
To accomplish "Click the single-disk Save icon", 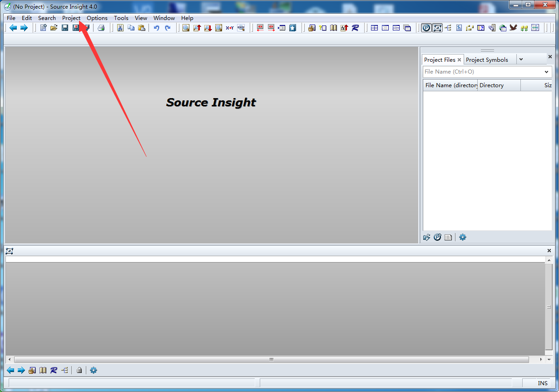I will [x=65, y=28].
